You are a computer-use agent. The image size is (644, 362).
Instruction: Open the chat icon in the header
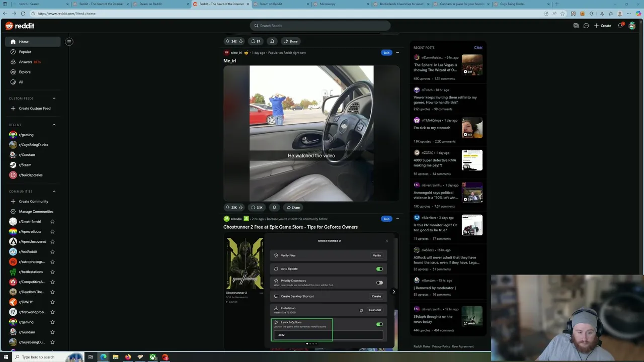[586, 26]
